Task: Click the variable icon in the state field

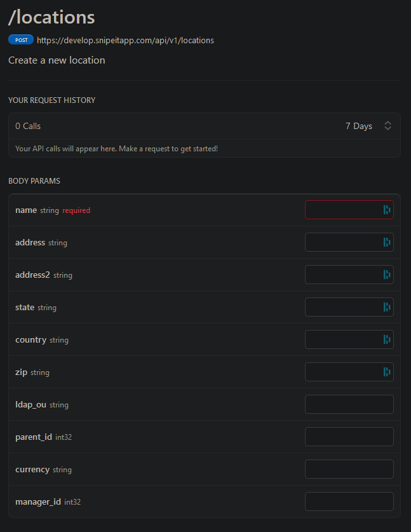Action: [x=387, y=306]
